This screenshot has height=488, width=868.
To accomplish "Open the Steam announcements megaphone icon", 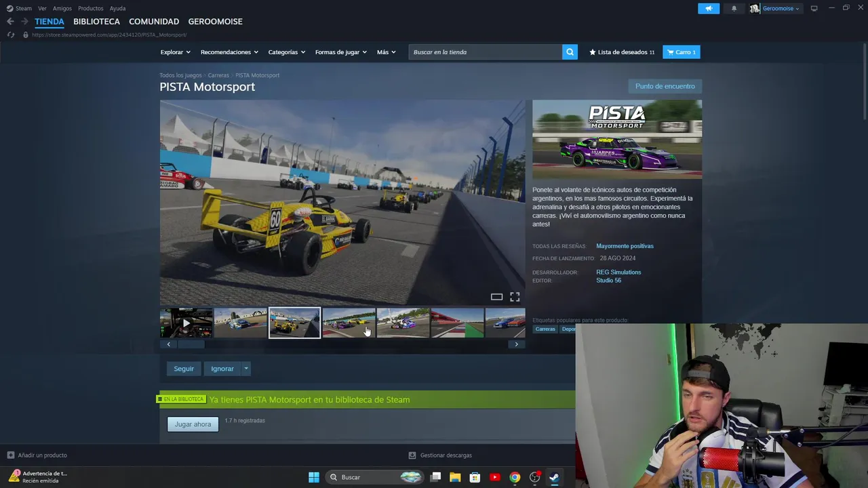I will coord(709,8).
